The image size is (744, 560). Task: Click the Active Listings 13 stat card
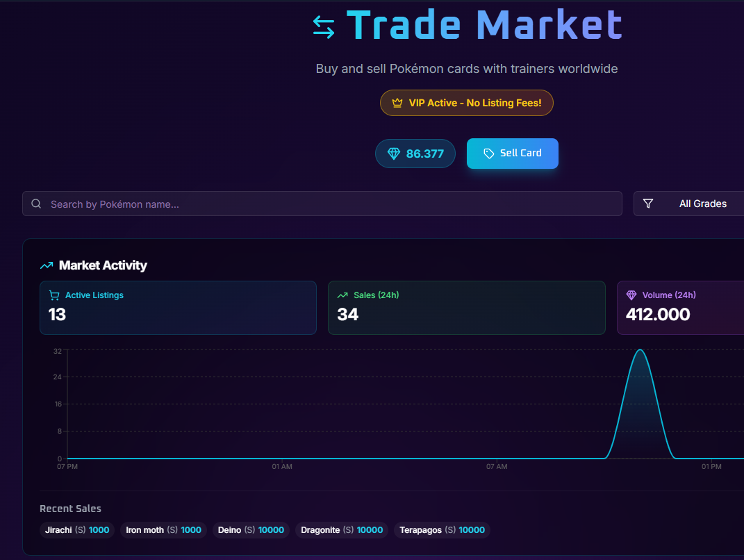pos(178,308)
